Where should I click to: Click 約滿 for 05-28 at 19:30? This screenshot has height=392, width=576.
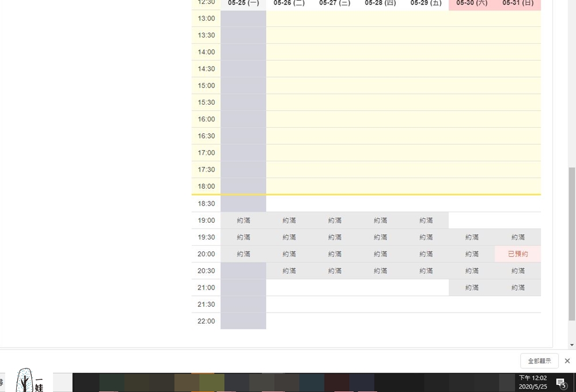tap(380, 237)
